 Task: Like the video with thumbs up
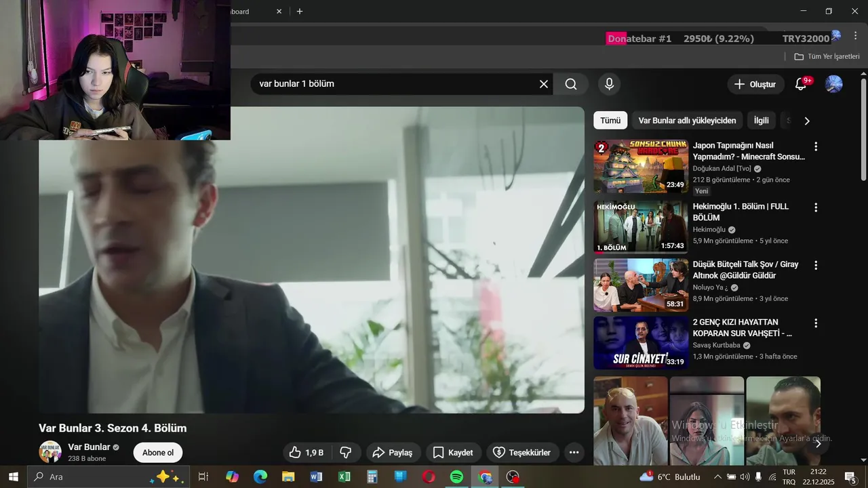pyautogui.click(x=307, y=453)
